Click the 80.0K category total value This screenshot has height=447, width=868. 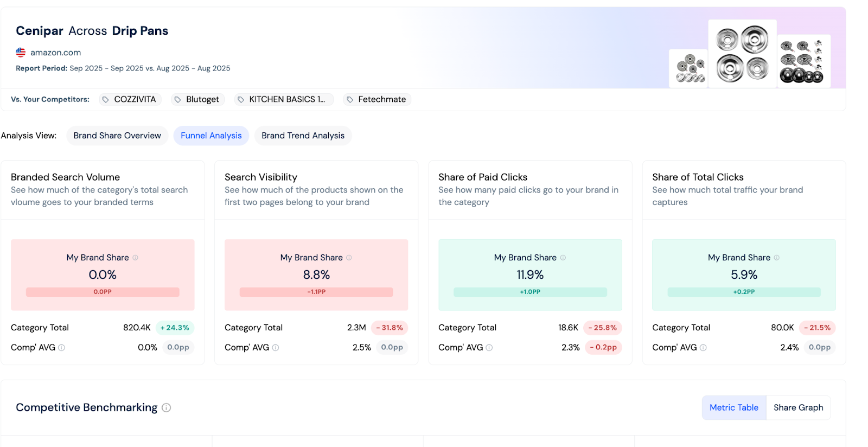tap(782, 328)
